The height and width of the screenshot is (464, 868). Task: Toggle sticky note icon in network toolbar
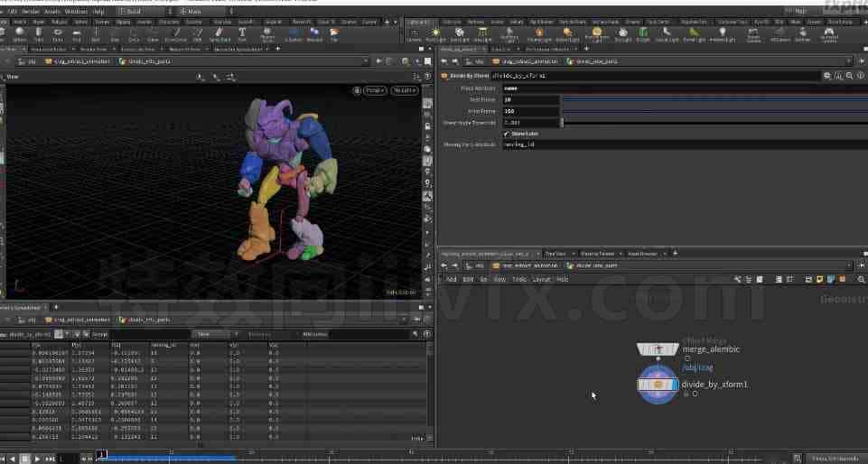click(819, 279)
